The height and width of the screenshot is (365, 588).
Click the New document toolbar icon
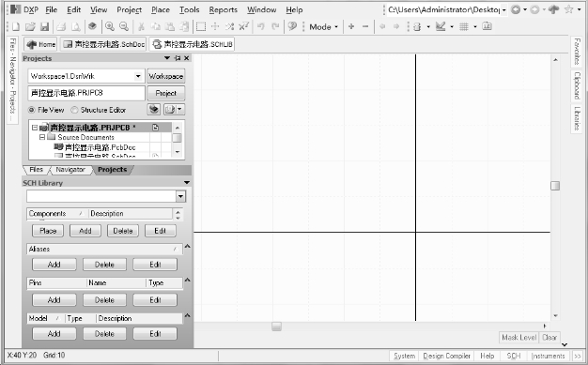15,26
